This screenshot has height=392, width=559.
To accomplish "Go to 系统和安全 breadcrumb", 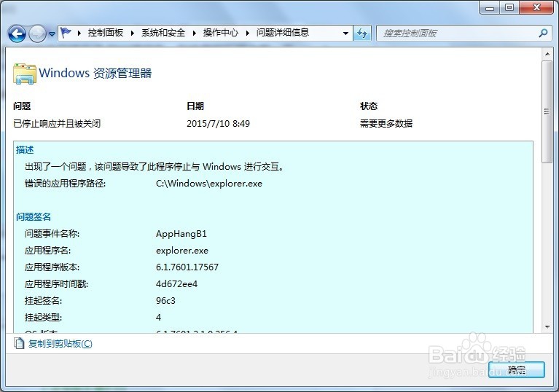I will point(163,33).
